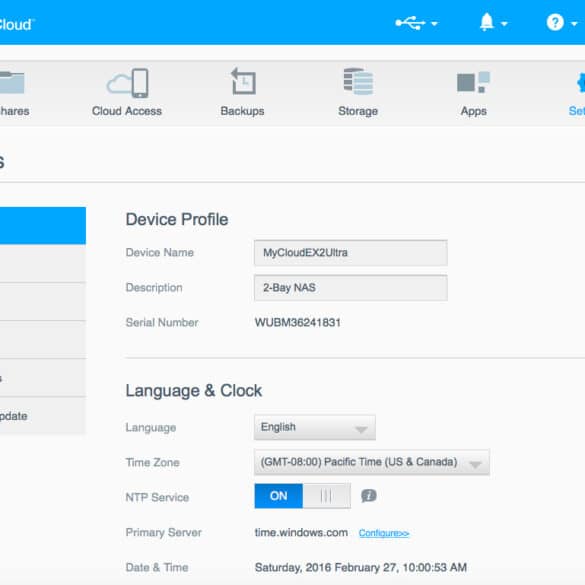Click the Configure link for Primary Server

384,533
